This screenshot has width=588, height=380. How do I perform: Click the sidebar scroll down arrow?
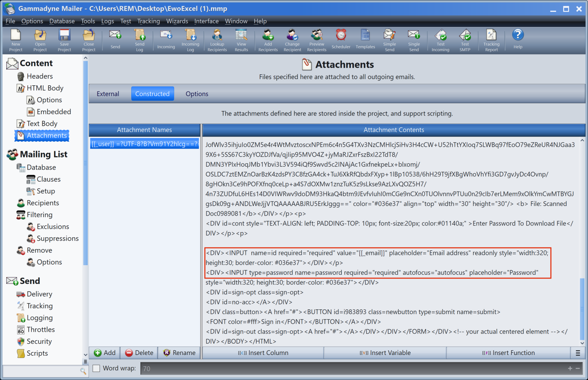[86, 355]
